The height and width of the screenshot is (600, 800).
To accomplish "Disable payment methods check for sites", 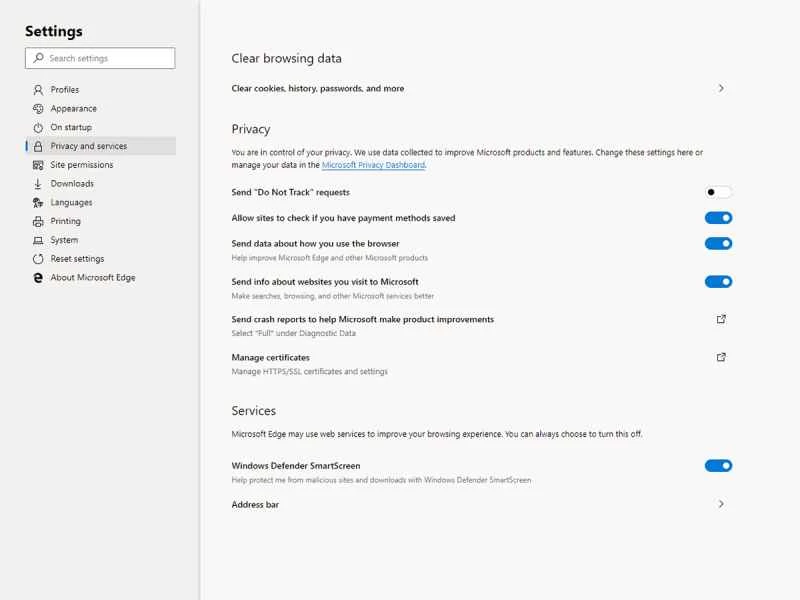I will pyautogui.click(x=718, y=217).
